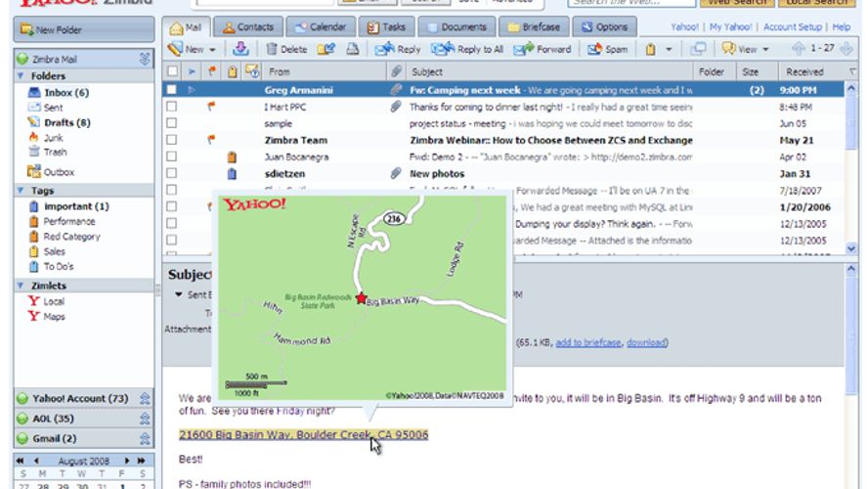Go to previous month in mini calendar
This screenshot has width=868, height=489.
[x=36, y=461]
